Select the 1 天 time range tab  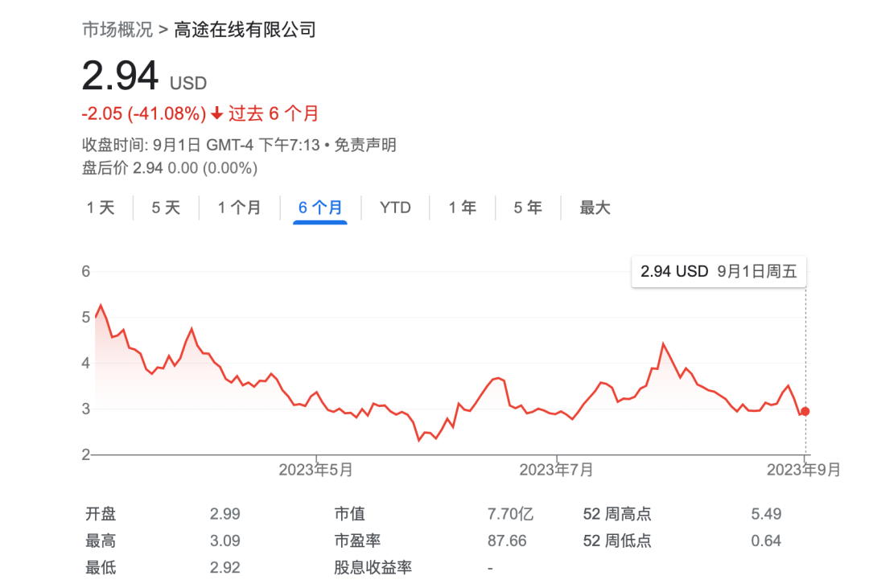coord(101,208)
